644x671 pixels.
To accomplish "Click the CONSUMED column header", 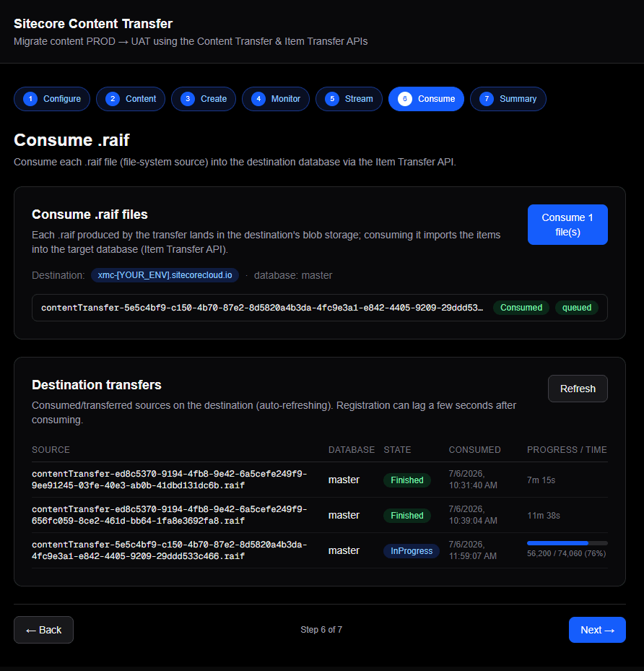I will point(474,450).
